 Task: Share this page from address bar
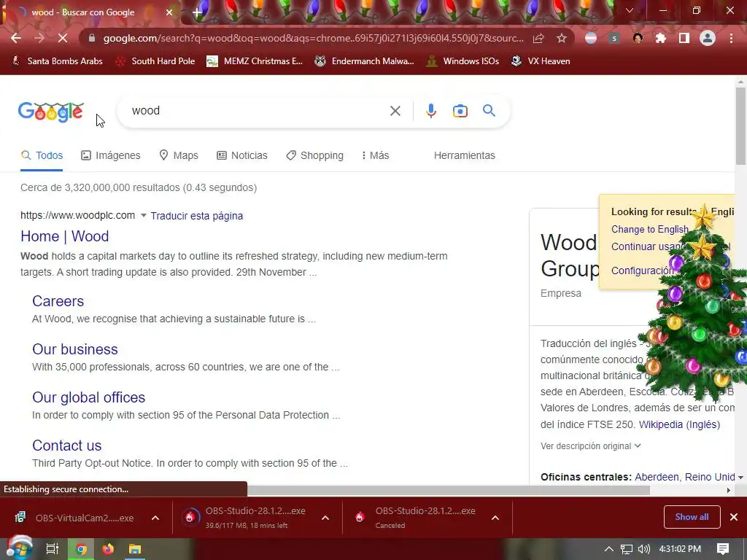pyautogui.click(x=538, y=38)
